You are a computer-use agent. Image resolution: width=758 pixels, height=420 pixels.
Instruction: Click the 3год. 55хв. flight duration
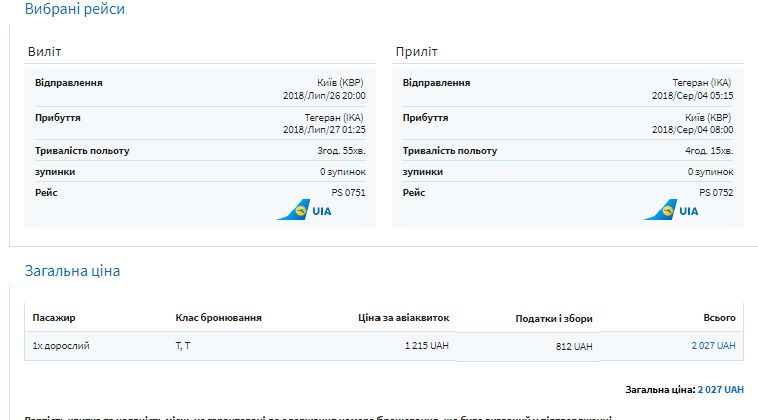(x=341, y=151)
